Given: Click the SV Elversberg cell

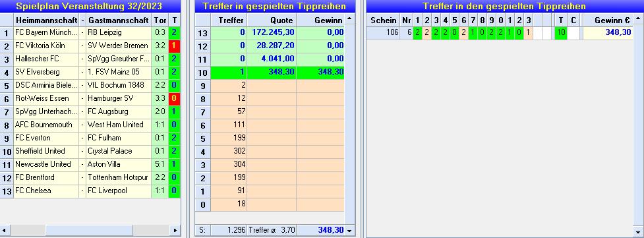Looking at the screenshot, I should point(46,73).
